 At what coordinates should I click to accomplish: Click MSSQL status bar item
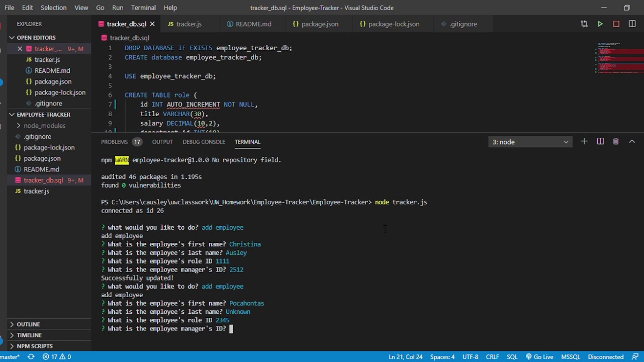click(571, 356)
